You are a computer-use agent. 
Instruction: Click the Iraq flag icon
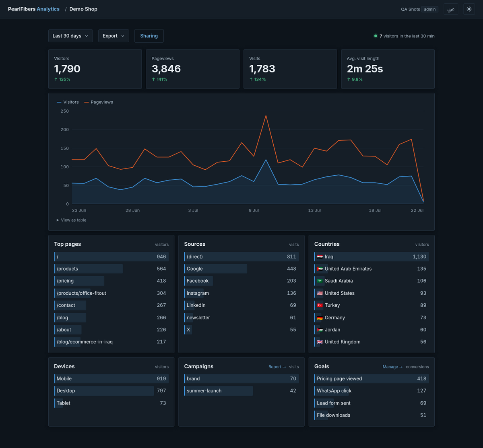click(x=320, y=257)
